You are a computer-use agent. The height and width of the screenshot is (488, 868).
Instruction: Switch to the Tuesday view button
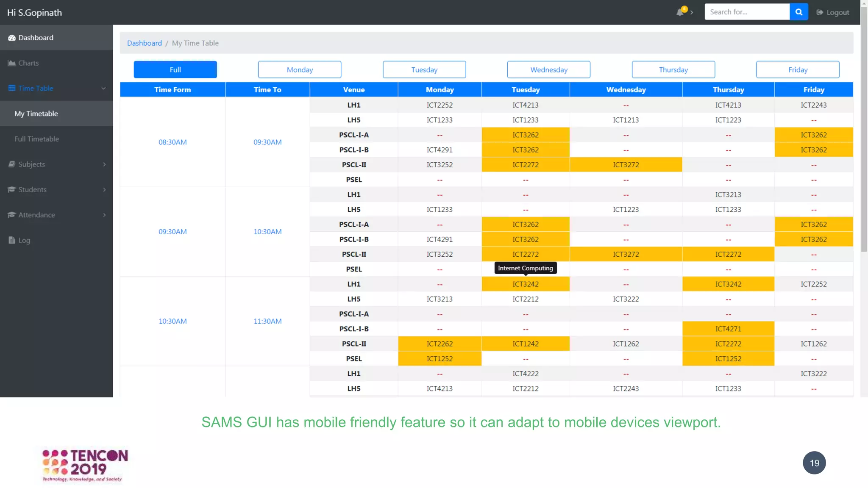424,69
